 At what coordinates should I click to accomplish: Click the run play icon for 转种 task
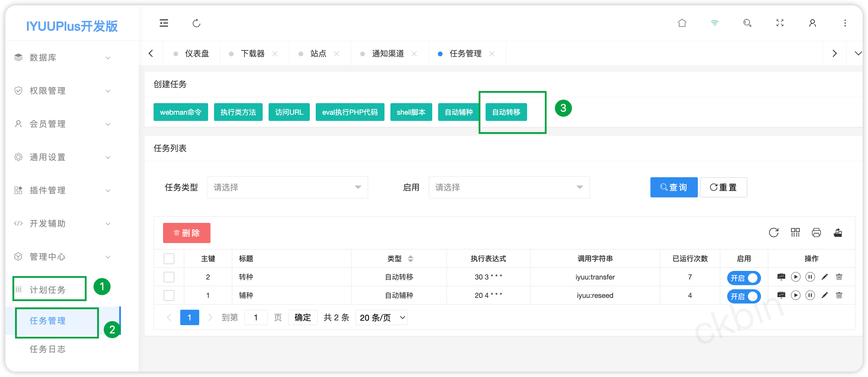point(796,277)
